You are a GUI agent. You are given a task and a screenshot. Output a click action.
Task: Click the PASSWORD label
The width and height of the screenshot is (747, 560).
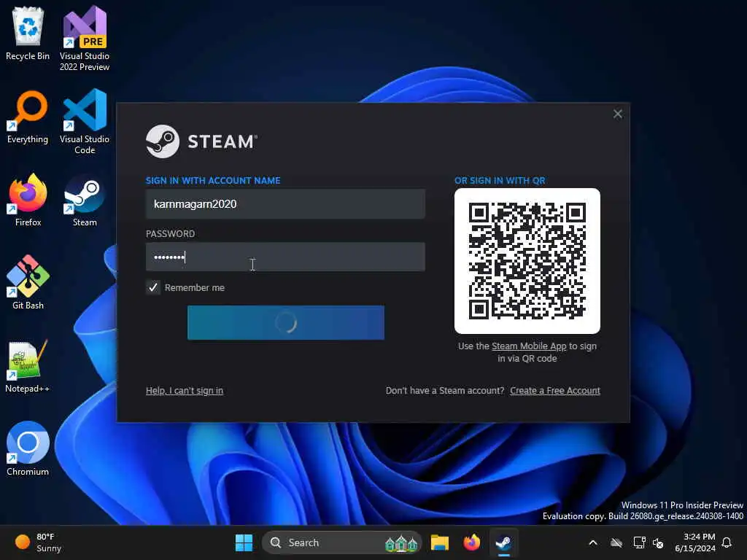(x=170, y=234)
